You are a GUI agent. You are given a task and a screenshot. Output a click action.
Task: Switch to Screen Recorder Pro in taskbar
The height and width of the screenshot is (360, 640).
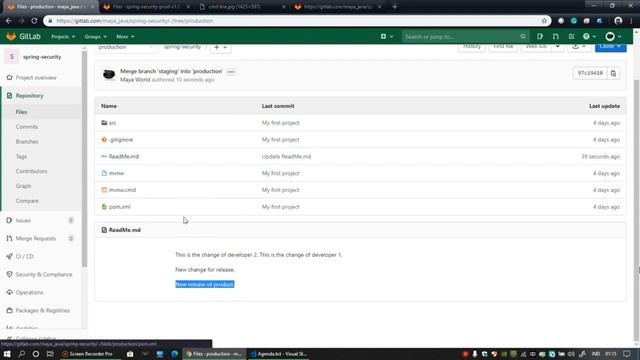pos(87,354)
